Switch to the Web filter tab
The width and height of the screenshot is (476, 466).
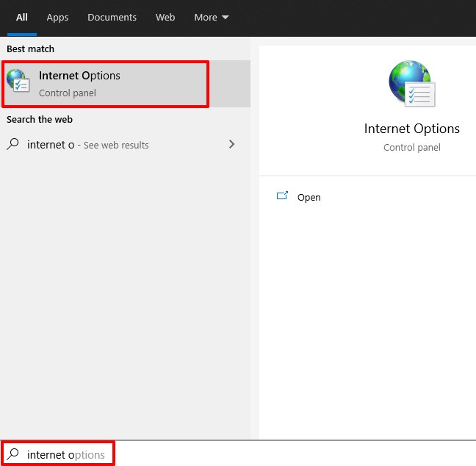point(165,18)
